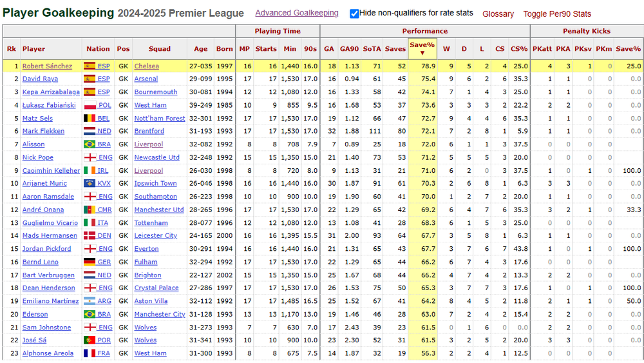This screenshot has height=363, width=644.
Task: Click Save% value 78.9 for Robert Sánchez
Action: click(428, 66)
